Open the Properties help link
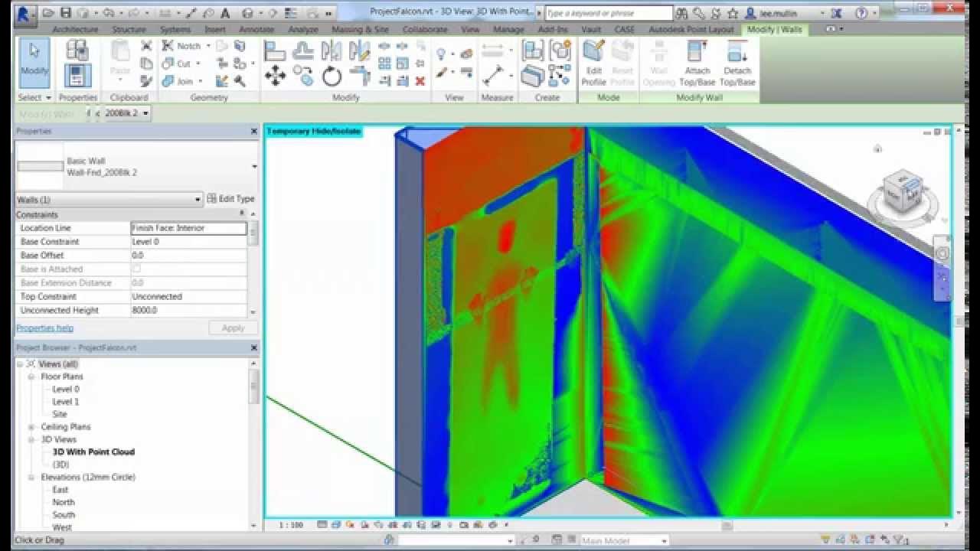Viewport: 980px width, 551px height. tap(45, 328)
